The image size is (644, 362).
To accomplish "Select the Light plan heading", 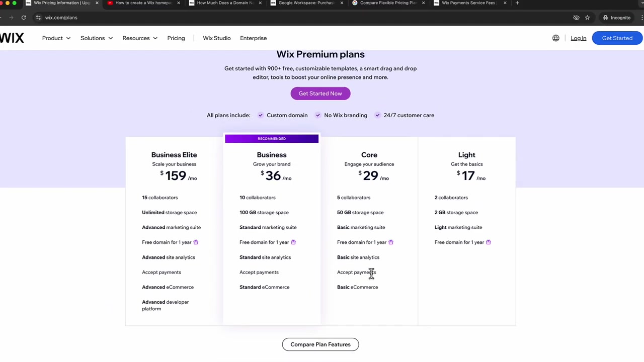I will (466, 155).
